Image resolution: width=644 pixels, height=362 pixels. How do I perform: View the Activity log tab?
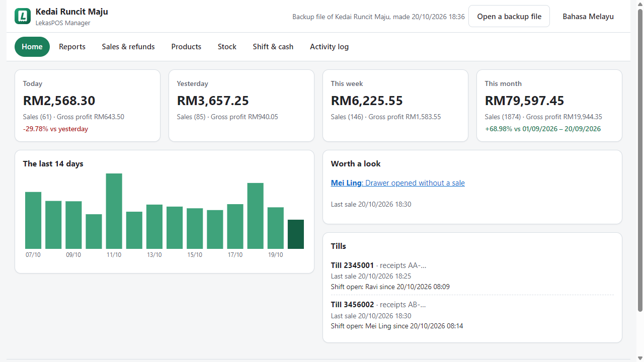(329, 47)
